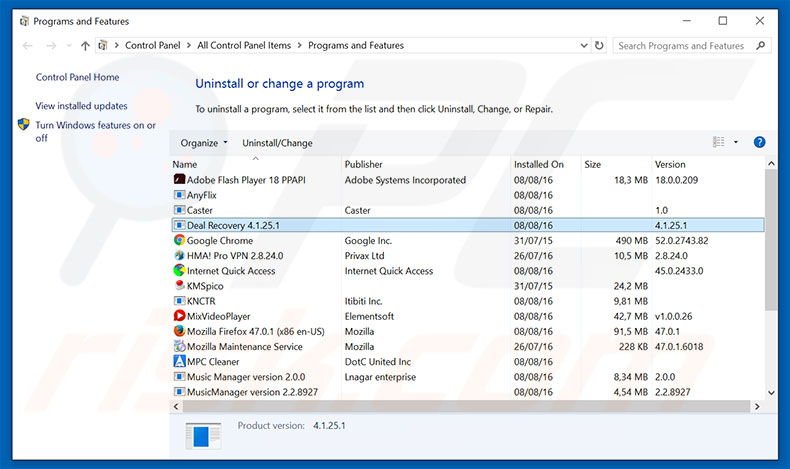Screen dimensions: 790x469
Task: Click the Programs and Features title bar icon
Action: (x=24, y=21)
